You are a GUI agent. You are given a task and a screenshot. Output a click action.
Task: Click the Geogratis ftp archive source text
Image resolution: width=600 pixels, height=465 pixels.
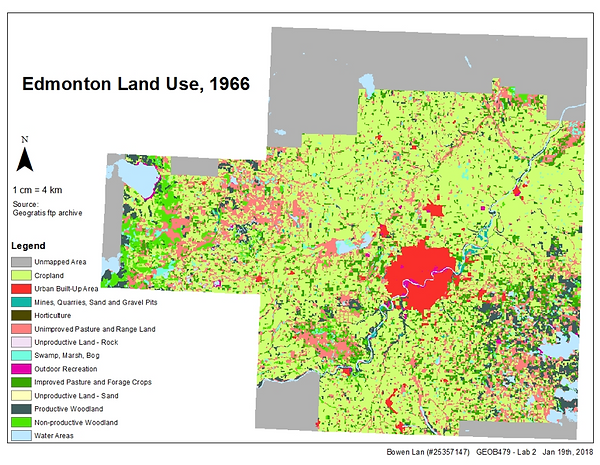point(47,213)
